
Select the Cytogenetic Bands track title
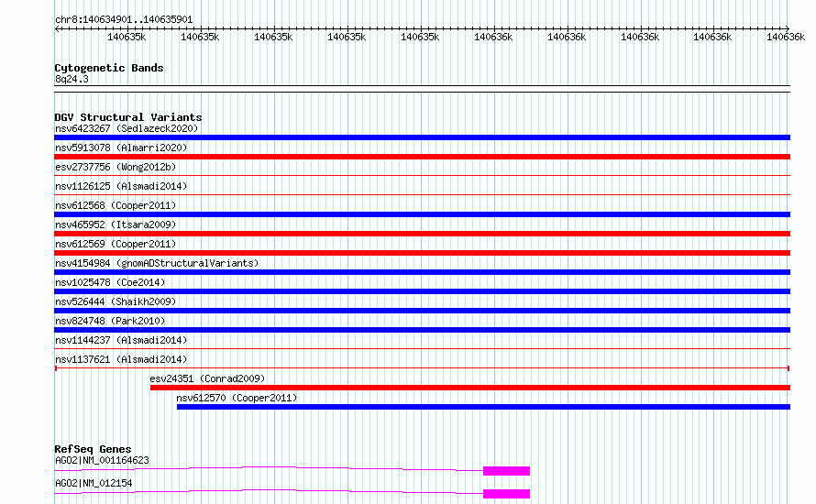click(109, 68)
